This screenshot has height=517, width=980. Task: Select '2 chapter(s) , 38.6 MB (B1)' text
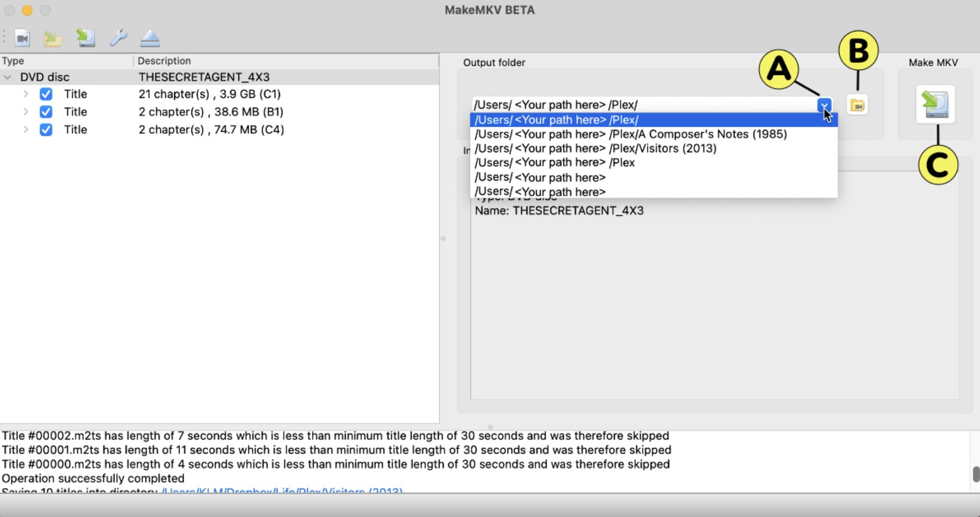(211, 112)
